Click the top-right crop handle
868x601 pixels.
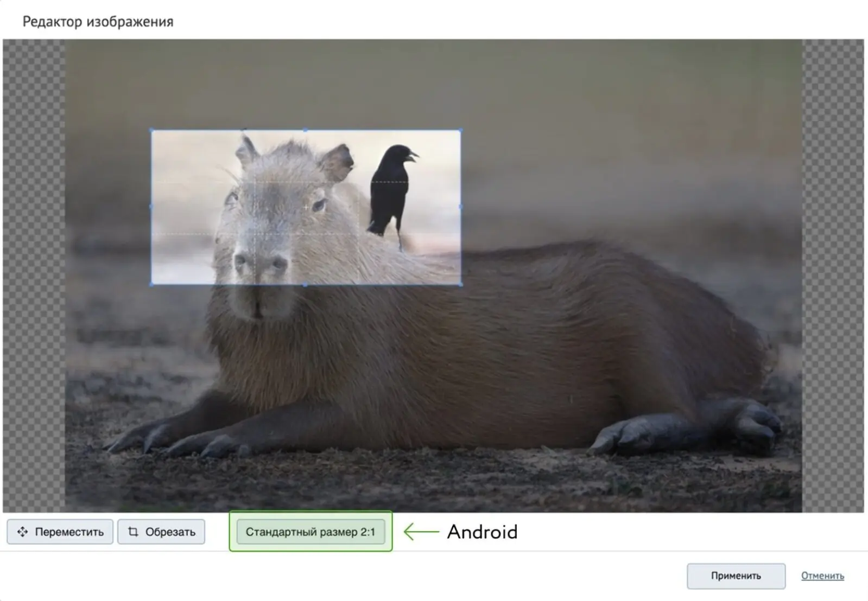[x=460, y=130]
